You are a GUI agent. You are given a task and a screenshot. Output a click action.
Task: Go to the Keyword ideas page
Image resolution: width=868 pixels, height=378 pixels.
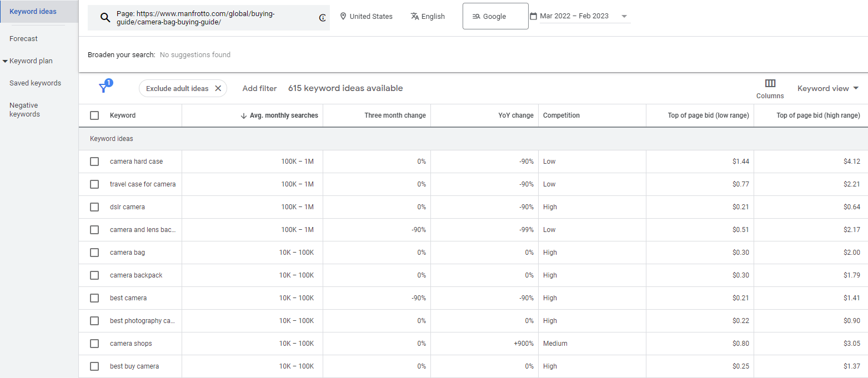click(33, 11)
